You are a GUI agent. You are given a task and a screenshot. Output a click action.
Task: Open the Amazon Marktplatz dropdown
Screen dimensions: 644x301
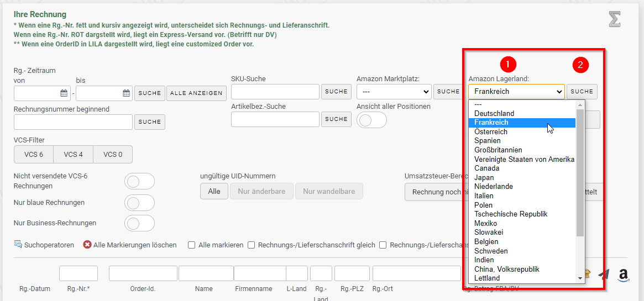click(394, 92)
